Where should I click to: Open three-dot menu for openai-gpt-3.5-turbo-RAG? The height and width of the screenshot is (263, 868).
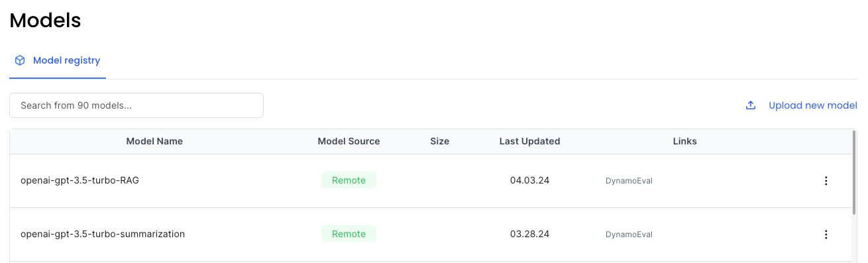[826, 181]
